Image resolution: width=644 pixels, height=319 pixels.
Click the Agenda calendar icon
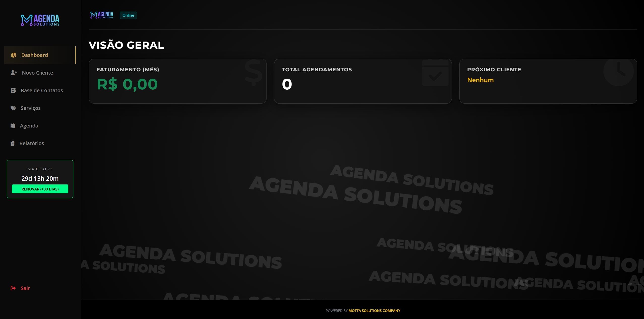click(x=13, y=126)
